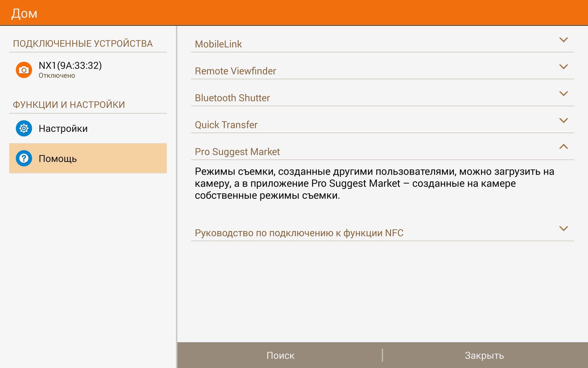Select the Помощь menu item

58,159
